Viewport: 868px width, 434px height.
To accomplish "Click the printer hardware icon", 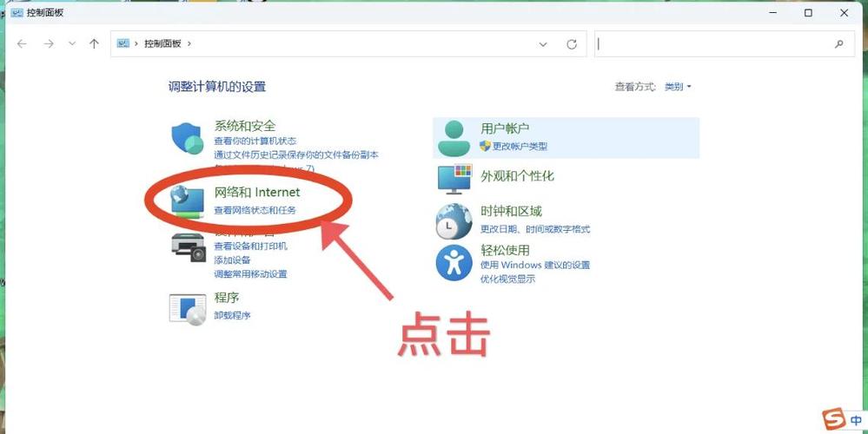I will coord(188,248).
